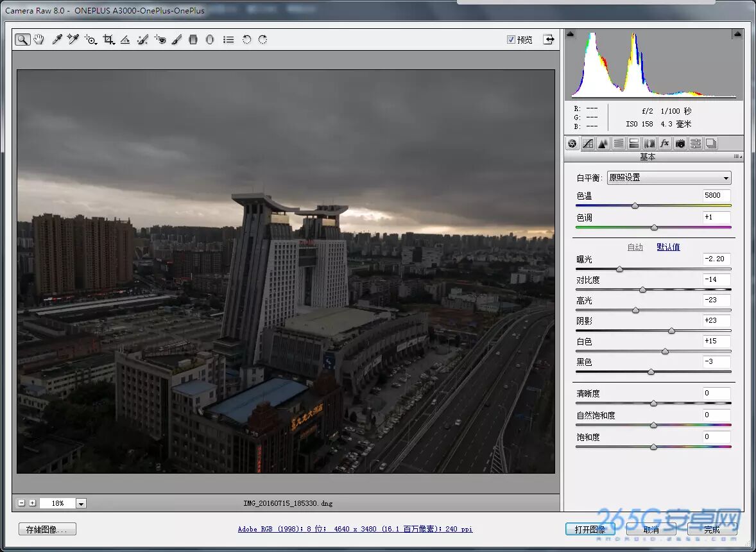Select the White Balance eyedropper tool
756x552 pixels.
57,40
